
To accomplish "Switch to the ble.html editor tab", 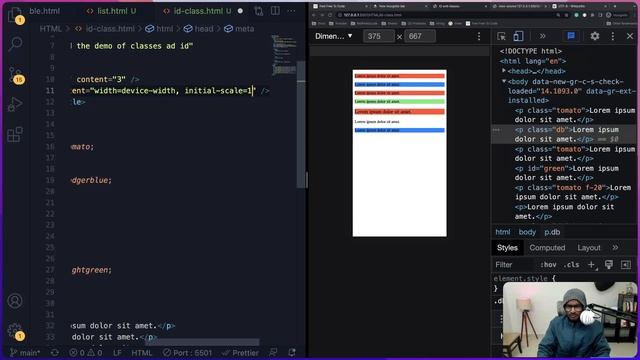I will click(x=44, y=11).
